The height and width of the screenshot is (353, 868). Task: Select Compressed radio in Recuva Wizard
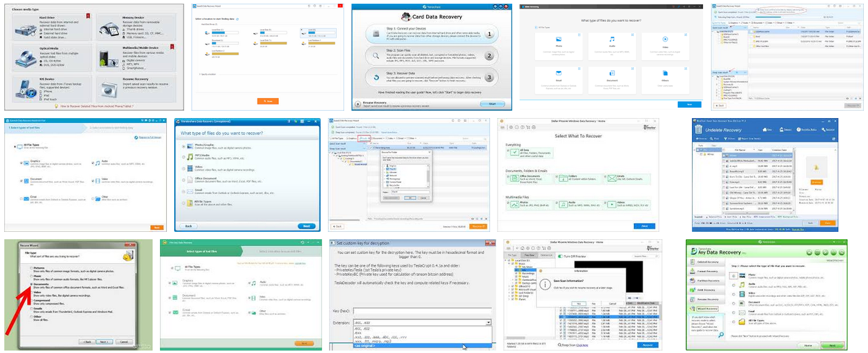pyautogui.click(x=31, y=300)
